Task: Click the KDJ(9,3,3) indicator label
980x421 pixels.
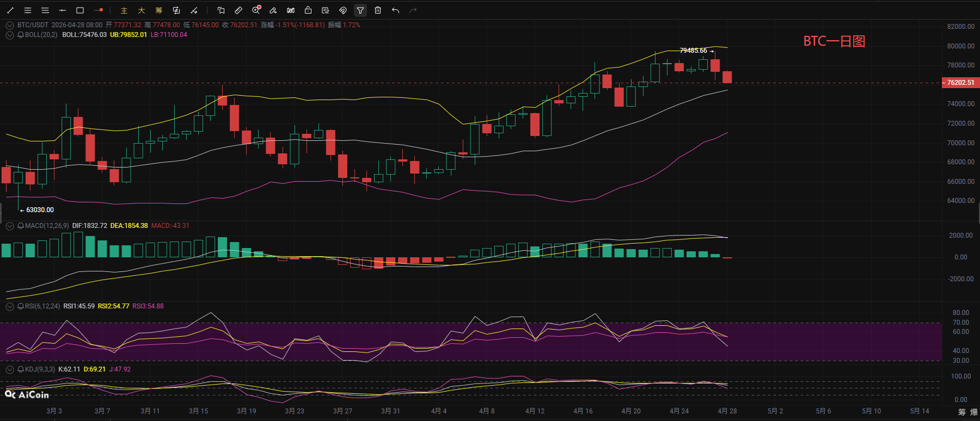Action: (x=40, y=369)
